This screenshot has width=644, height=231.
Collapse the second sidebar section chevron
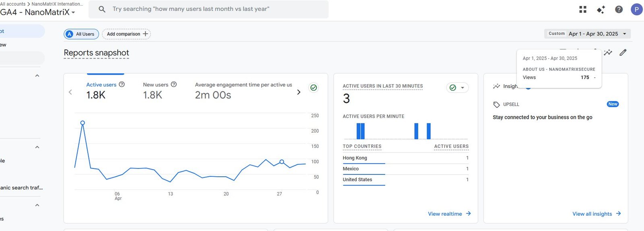click(37, 147)
